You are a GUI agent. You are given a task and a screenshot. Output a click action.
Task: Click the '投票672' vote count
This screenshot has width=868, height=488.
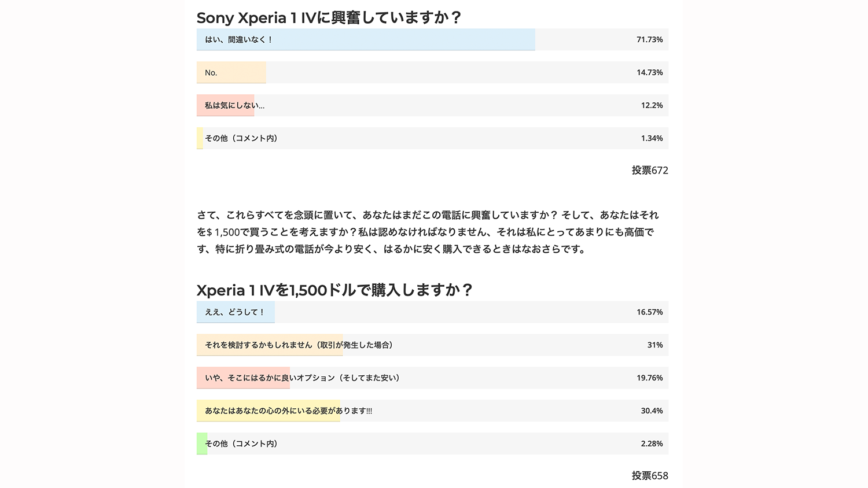click(x=649, y=171)
